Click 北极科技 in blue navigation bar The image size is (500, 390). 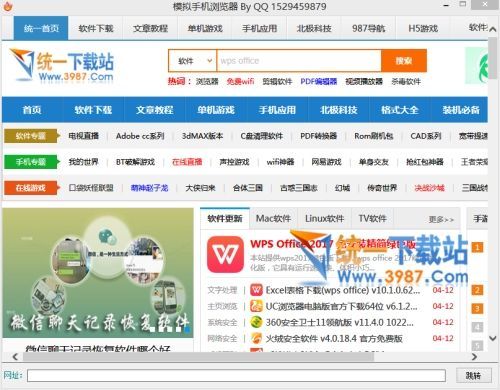pyautogui.click(x=339, y=110)
